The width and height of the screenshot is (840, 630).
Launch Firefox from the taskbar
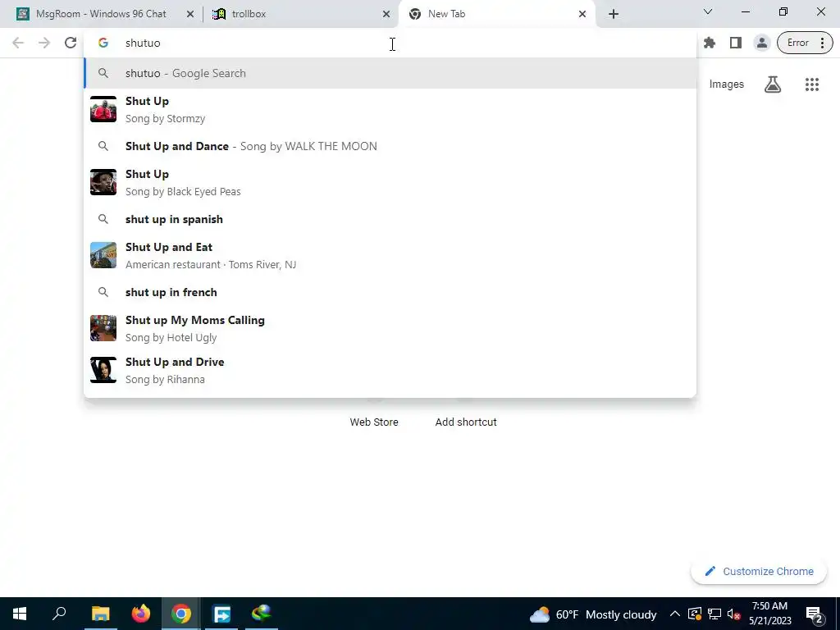coord(141,614)
